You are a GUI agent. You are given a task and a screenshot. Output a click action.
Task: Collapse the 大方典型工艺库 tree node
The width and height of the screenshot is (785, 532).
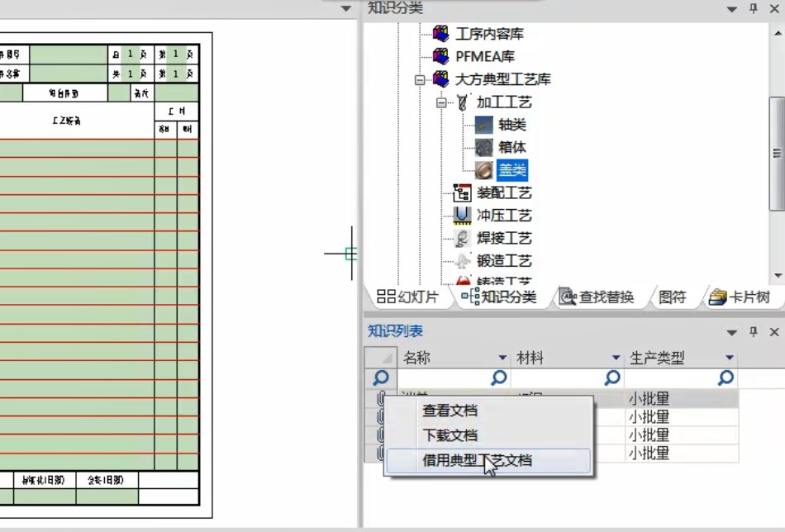pyautogui.click(x=421, y=80)
